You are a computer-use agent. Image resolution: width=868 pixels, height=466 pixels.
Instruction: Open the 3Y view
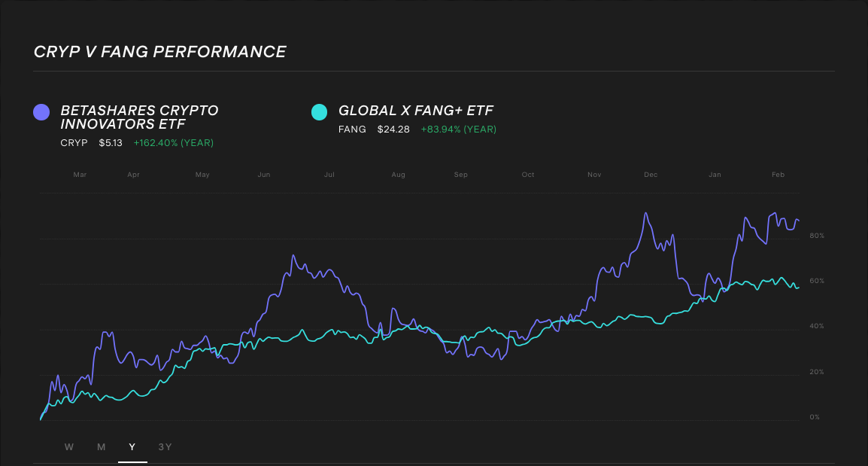[165, 446]
